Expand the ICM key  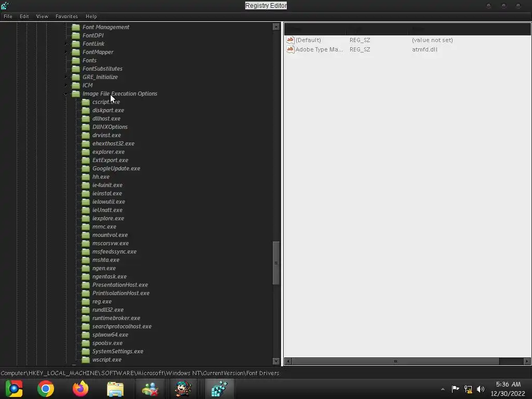coord(66,85)
